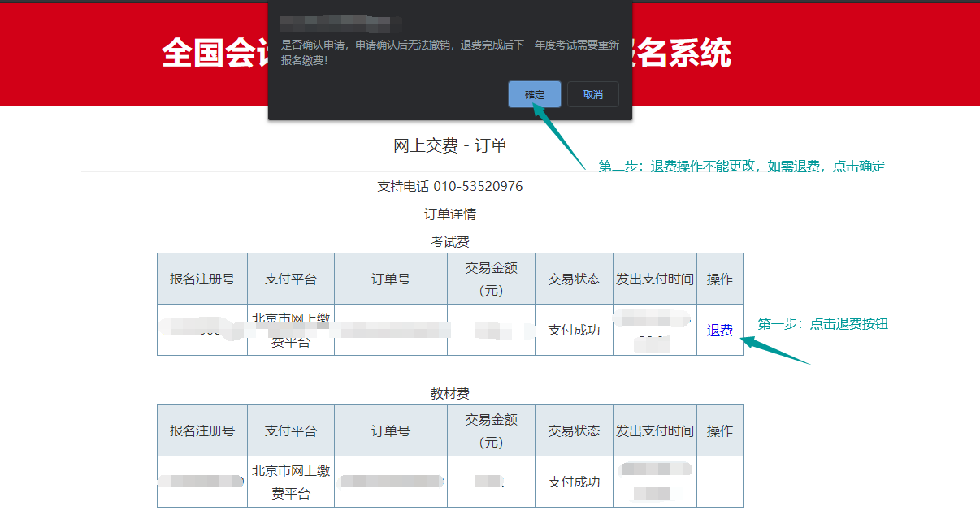The image size is (980, 532).
Task: Click the 北京市网上缴费平台 cell in 考试费 table
Action: (291, 330)
